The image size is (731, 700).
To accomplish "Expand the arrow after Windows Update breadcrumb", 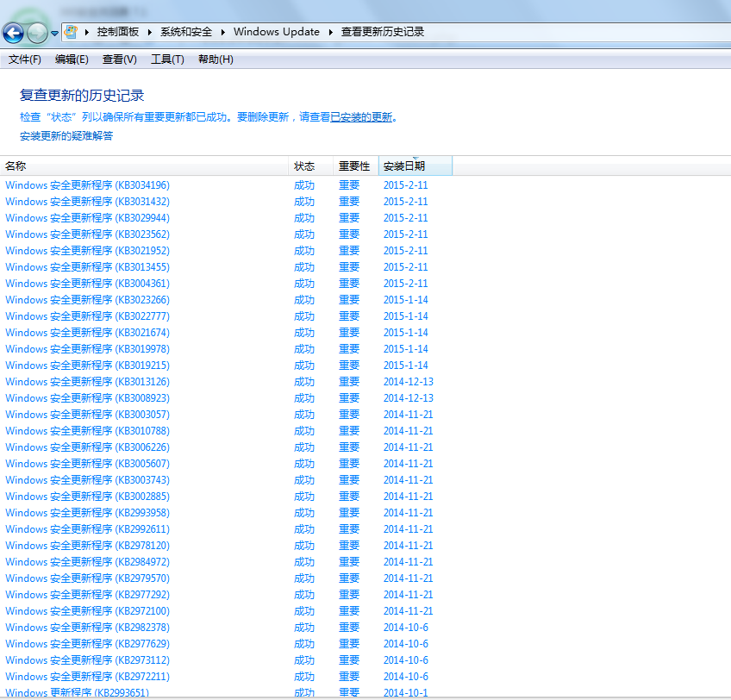I will pos(331,32).
